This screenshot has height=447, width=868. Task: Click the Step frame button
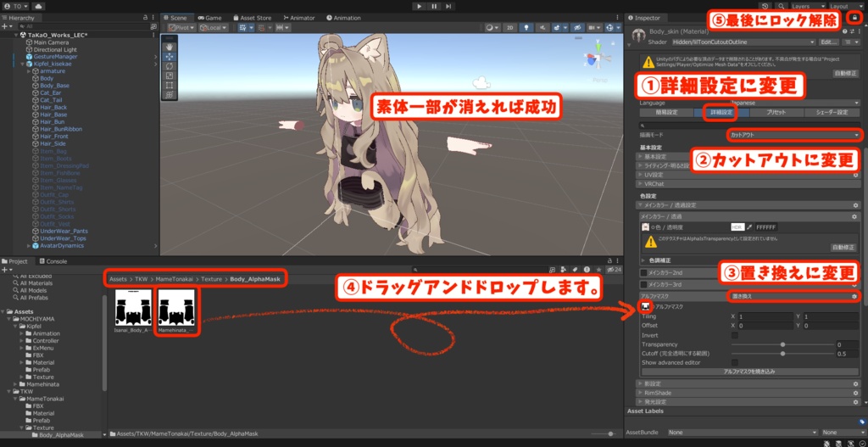(x=448, y=6)
